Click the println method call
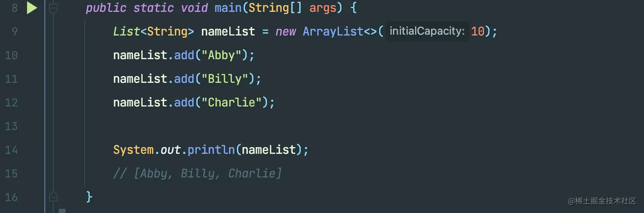The image size is (644, 213). (212, 150)
